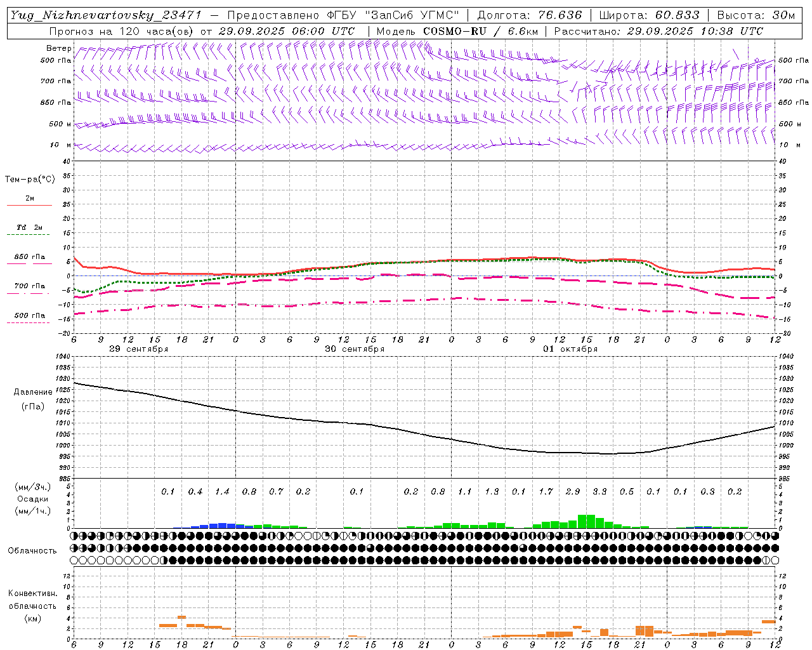The height and width of the screenshot is (650, 812).
Task: Click the 0.4 precipitation value
Action: coord(195,492)
